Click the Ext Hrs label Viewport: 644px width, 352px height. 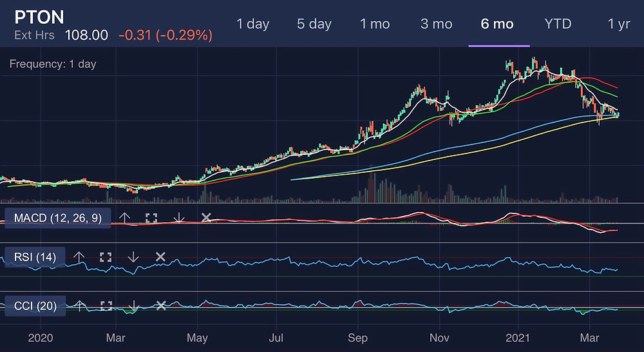tap(34, 35)
